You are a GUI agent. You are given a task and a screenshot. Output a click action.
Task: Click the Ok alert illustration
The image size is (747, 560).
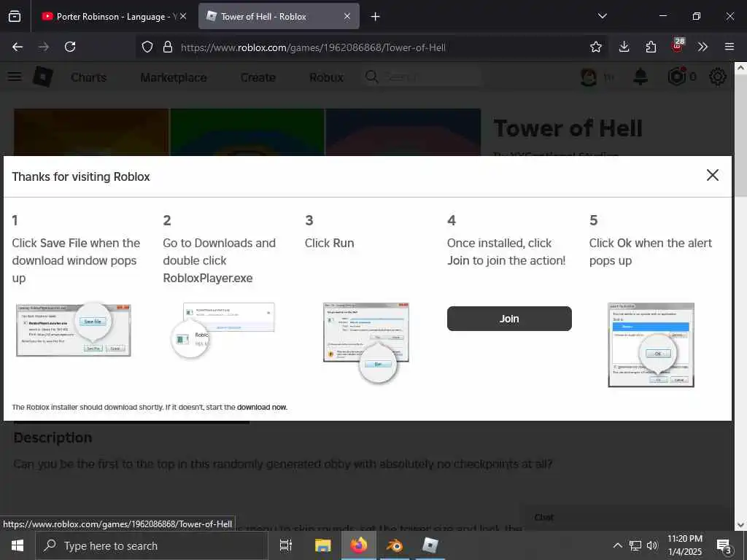pos(651,345)
